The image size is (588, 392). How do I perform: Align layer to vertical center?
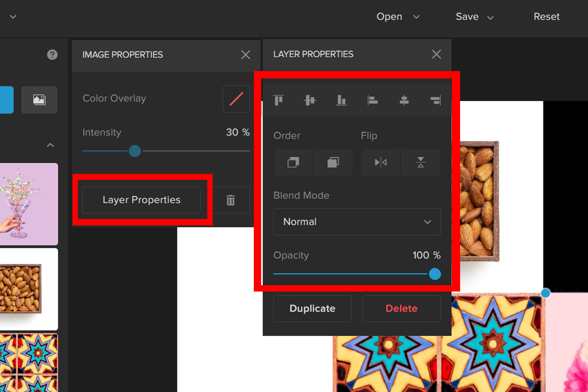[x=310, y=100]
